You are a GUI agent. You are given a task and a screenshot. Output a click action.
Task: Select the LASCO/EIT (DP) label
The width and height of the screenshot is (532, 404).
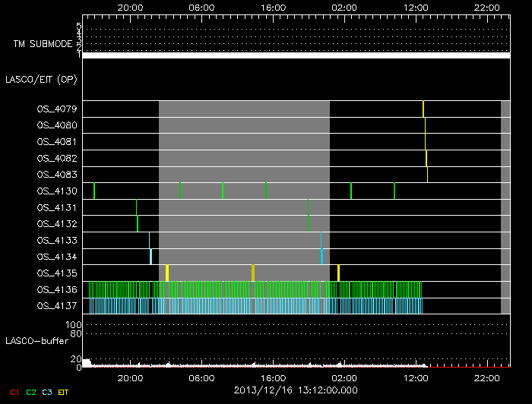click(x=43, y=79)
